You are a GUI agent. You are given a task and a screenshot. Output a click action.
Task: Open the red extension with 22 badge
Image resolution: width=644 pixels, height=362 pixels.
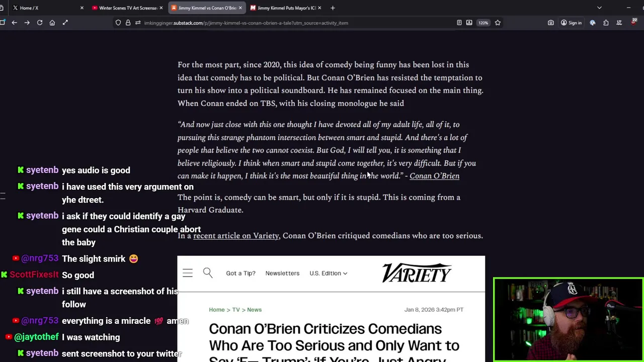pyautogui.click(x=633, y=22)
